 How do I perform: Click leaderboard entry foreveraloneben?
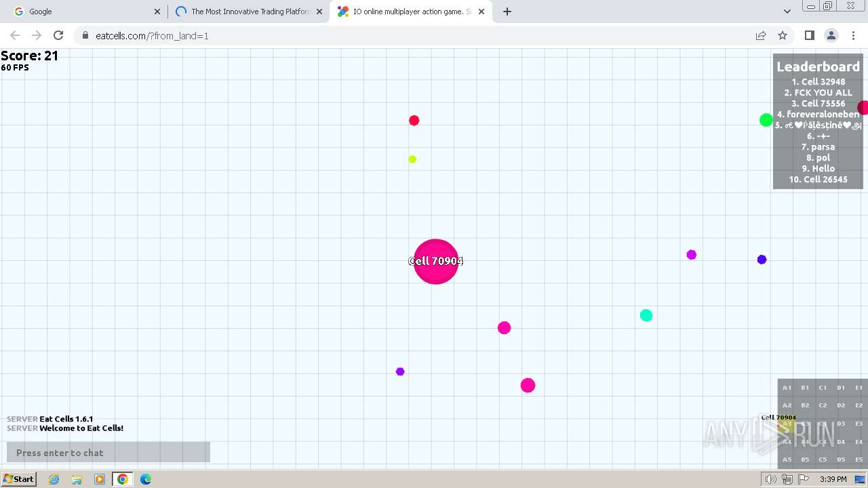(x=818, y=115)
